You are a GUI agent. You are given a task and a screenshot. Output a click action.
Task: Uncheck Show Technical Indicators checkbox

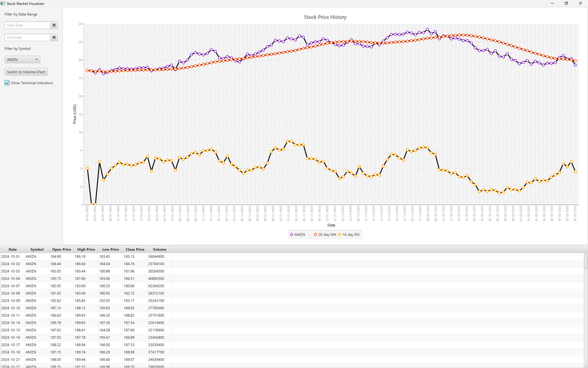point(7,83)
